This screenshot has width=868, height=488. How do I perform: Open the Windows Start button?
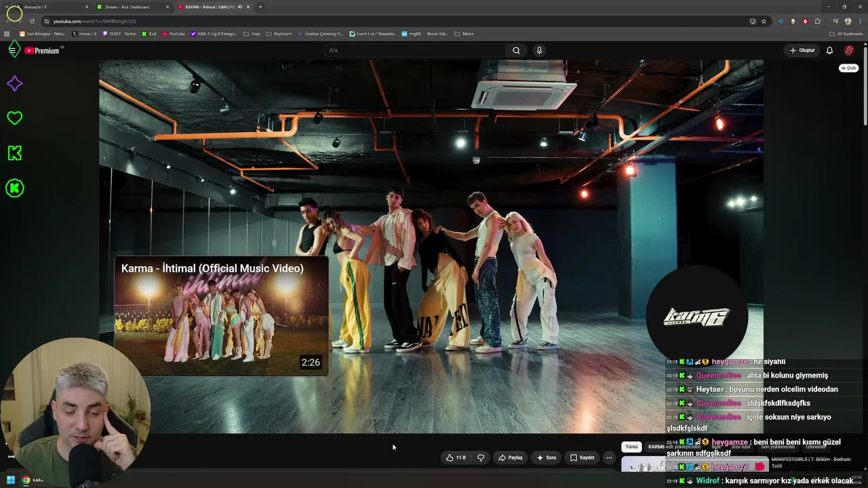[x=11, y=481]
